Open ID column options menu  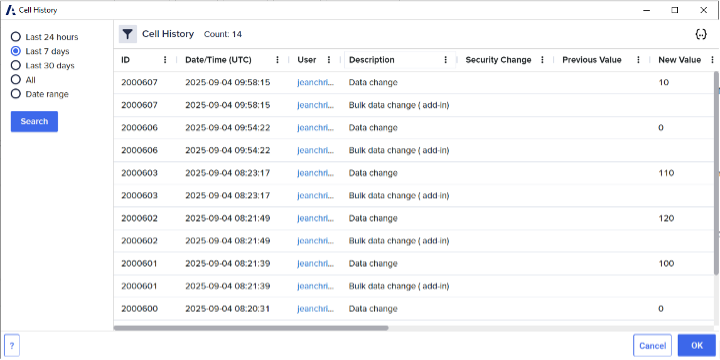[x=165, y=60]
